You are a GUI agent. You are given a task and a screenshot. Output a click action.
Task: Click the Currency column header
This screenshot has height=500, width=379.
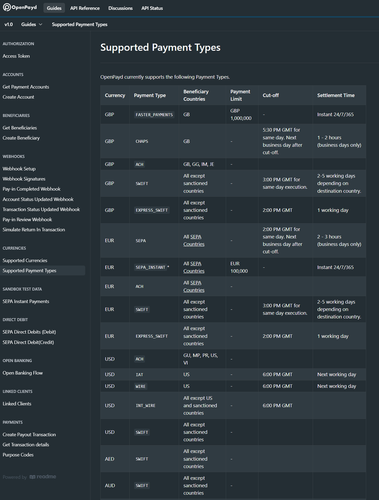click(115, 95)
